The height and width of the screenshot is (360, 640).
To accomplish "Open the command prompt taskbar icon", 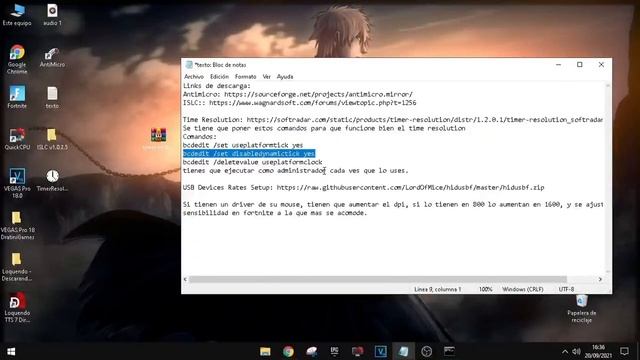I will 449,351.
